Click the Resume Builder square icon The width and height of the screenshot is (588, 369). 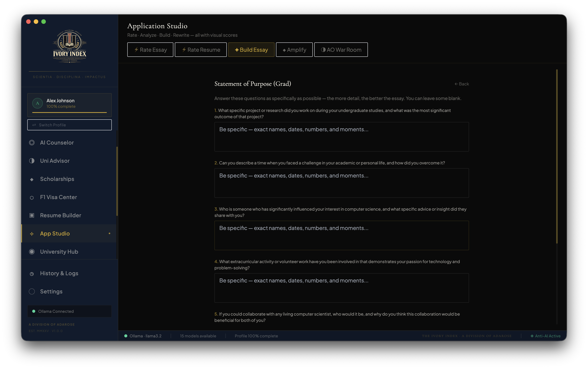(32, 215)
